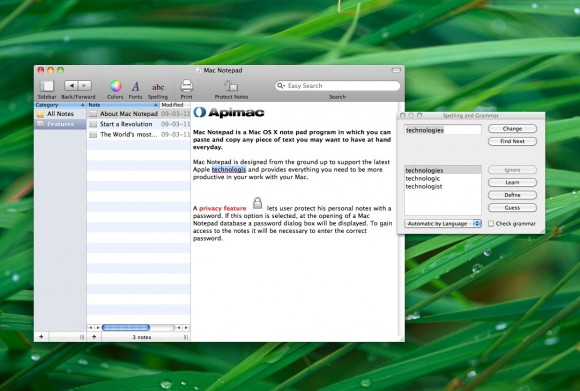Click the notes list resize grip

coord(186,337)
